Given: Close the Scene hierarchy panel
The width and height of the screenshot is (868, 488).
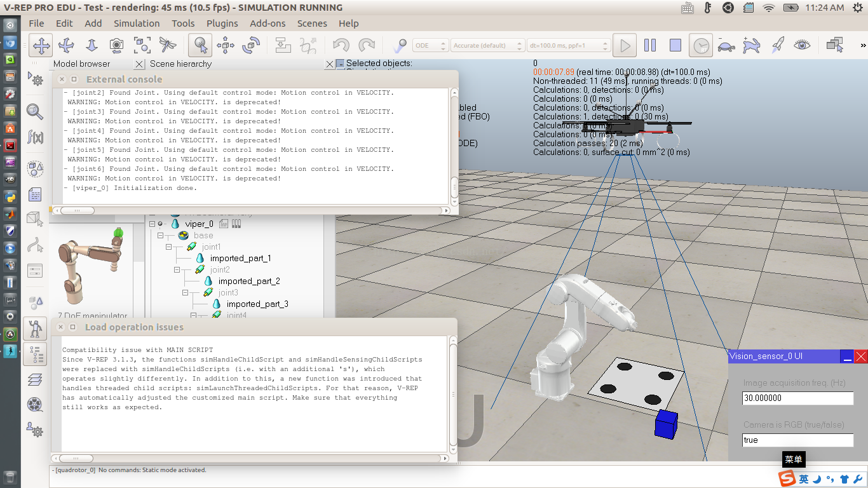Looking at the screenshot, I should [329, 64].
